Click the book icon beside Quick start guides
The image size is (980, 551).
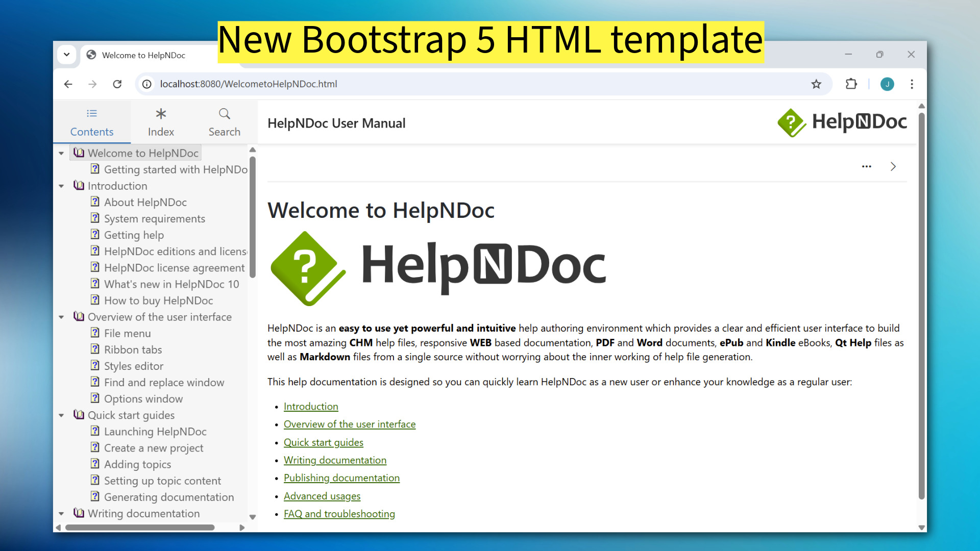(x=79, y=414)
